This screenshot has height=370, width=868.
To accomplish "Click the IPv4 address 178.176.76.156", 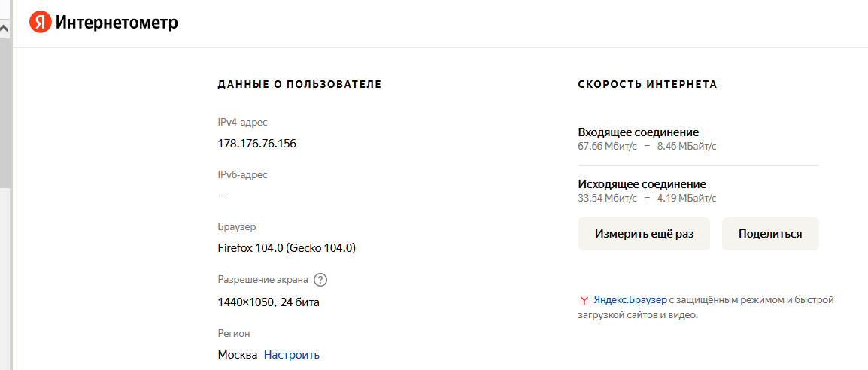I will click(x=256, y=143).
